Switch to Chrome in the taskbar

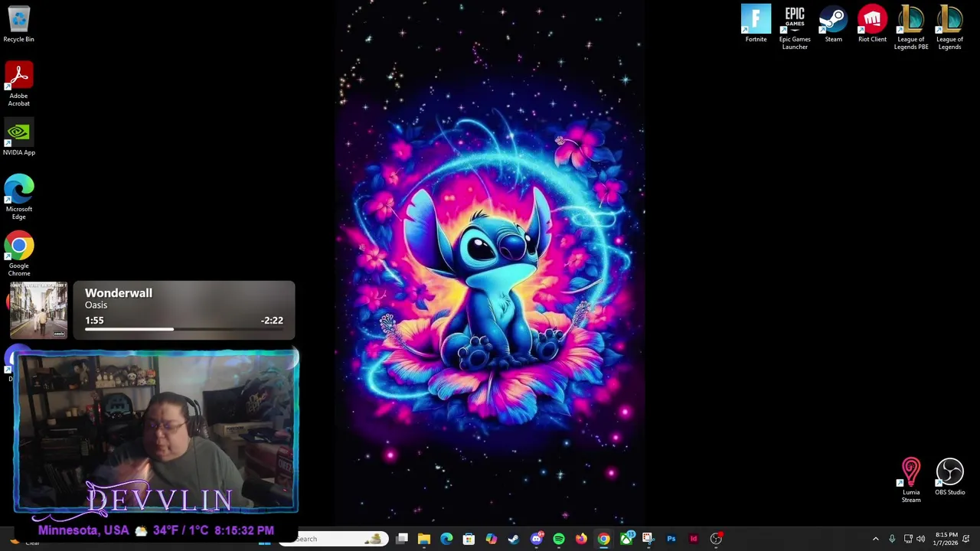[x=603, y=539]
